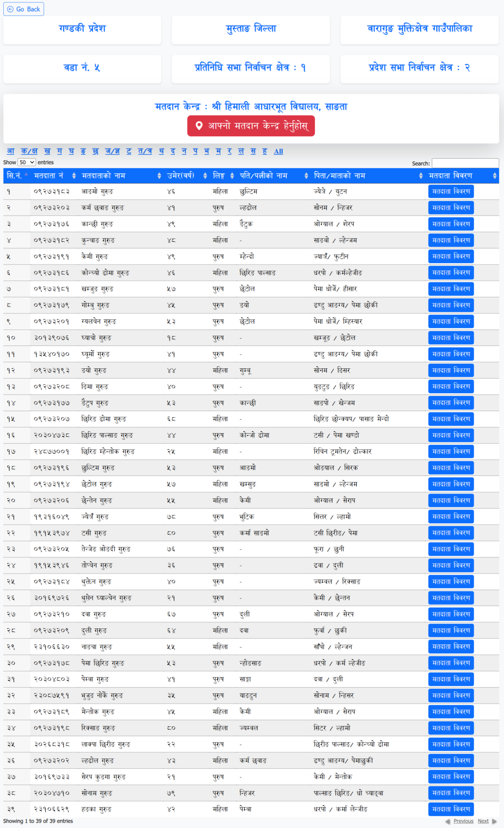View मतदाता विवरण for टसी गुरुङ
Image resolution: width=504 pixels, height=828 pixels.
click(451, 533)
